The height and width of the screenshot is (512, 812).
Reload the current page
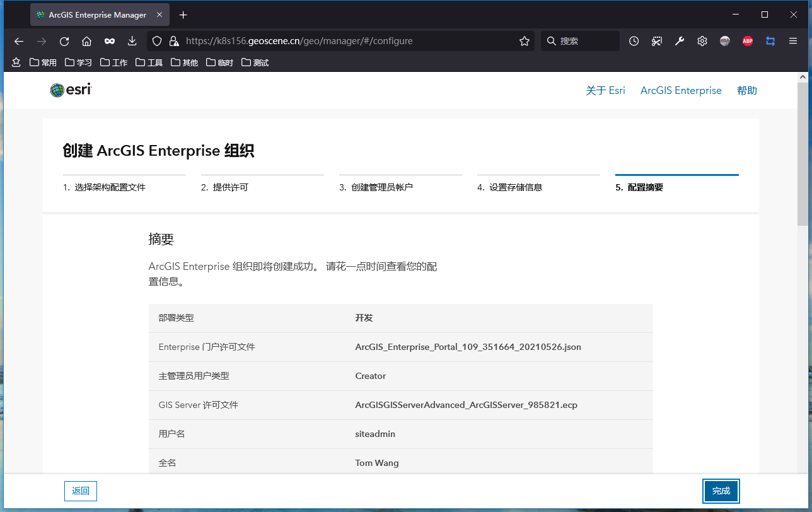pyautogui.click(x=64, y=41)
